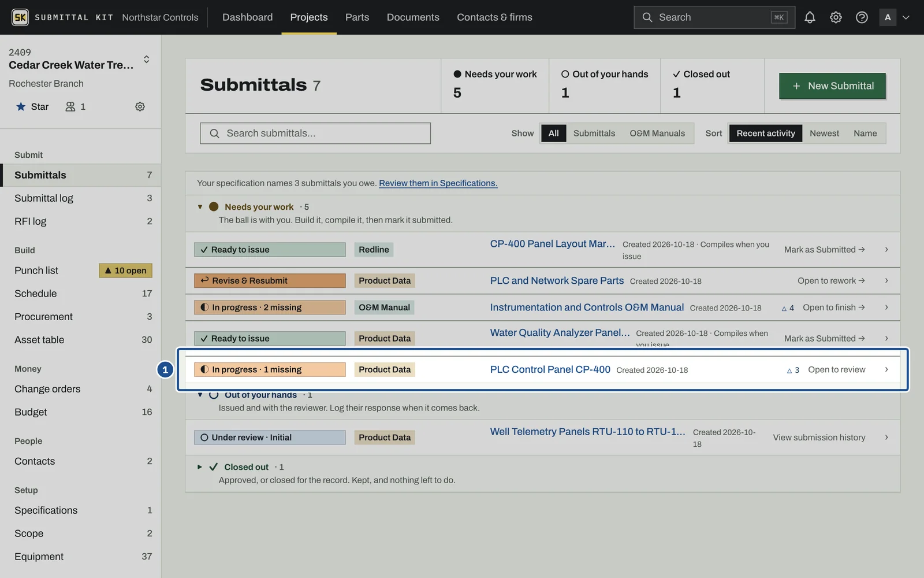Click Open to finish for O&M Manual
This screenshot has width=924, height=578.
[833, 307]
